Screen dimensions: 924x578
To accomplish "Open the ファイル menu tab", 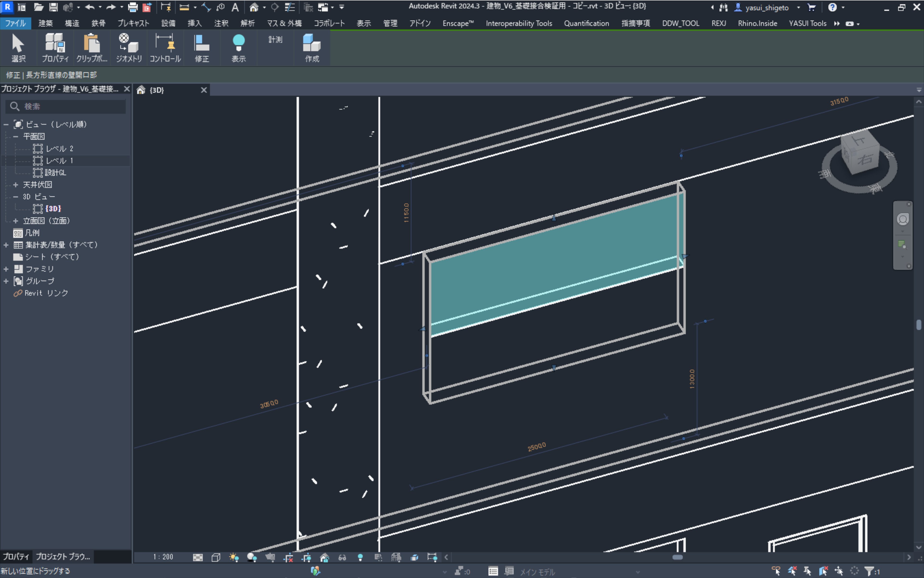I will (15, 23).
